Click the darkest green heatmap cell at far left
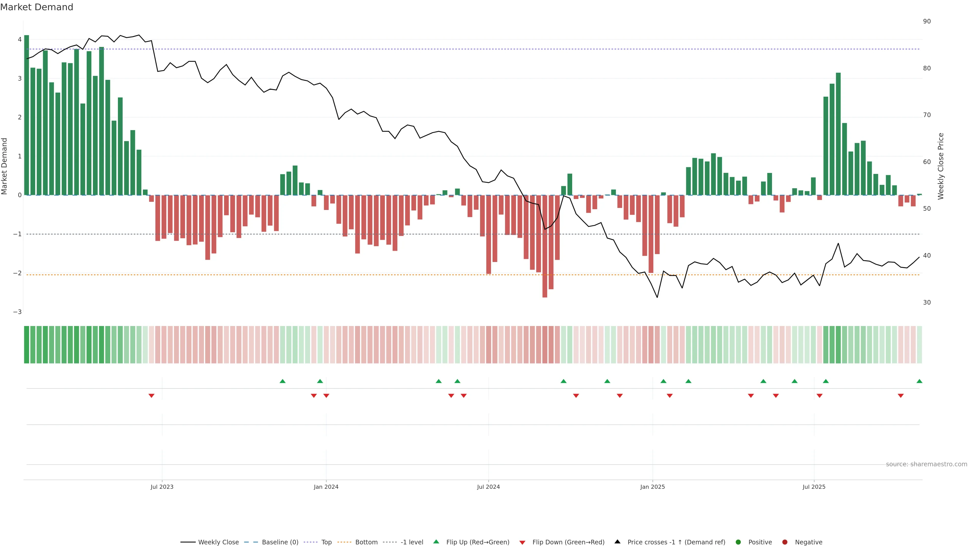The width and height of the screenshot is (980, 551). (x=27, y=345)
